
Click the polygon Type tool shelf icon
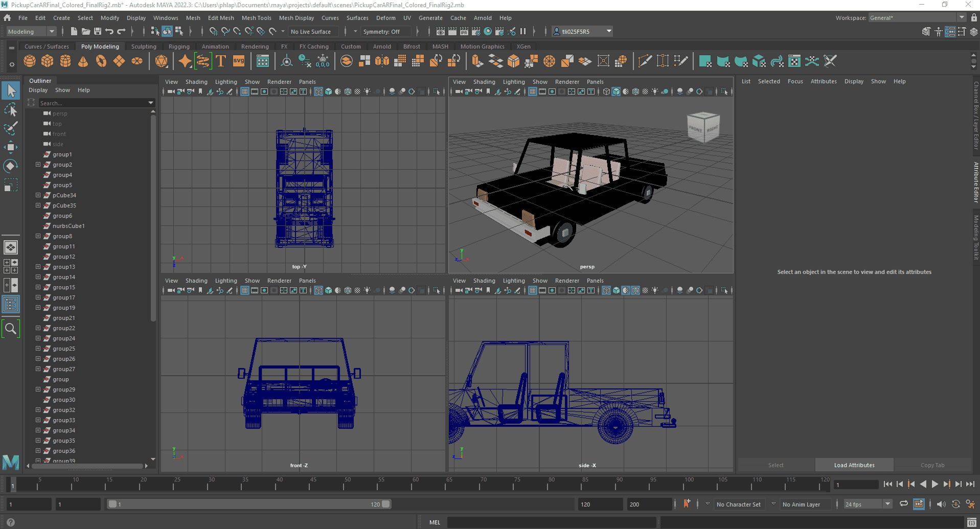[x=221, y=61]
